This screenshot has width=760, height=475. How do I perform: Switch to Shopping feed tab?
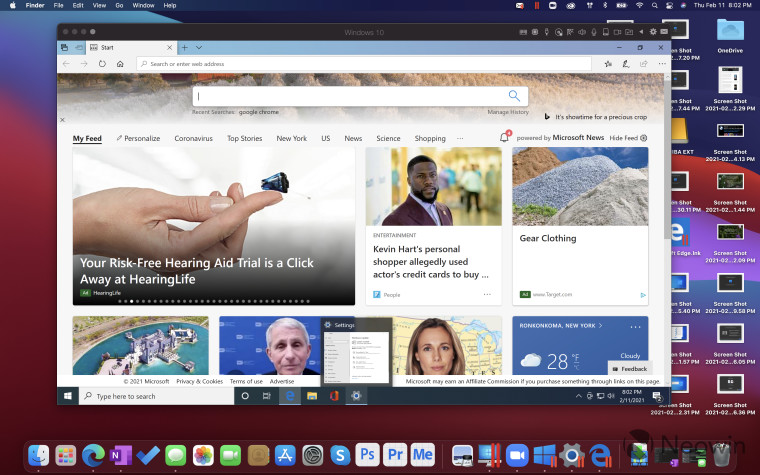[x=430, y=138]
